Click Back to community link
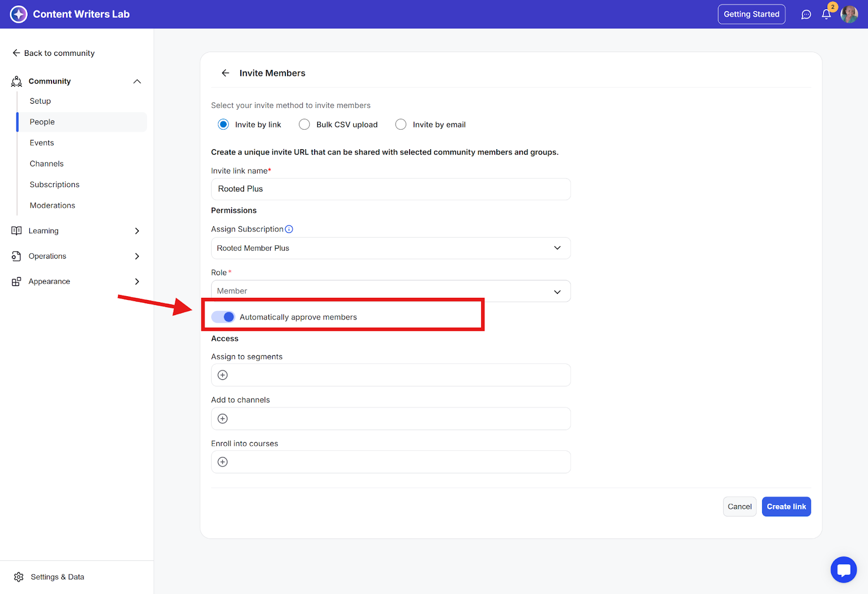The width and height of the screenshot is (868, 594). 53,53
